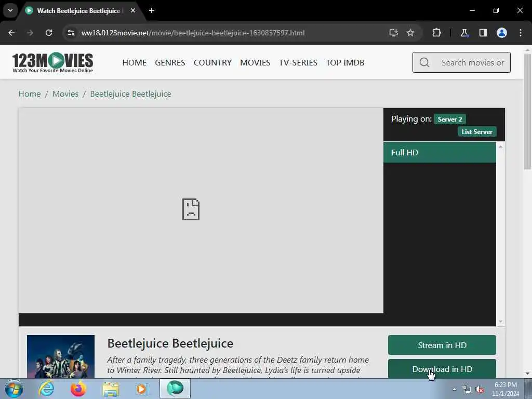Click the taskbar clock showing 6:23 PM
Viewport: 532px width, 399px height.
click(505, 389)
